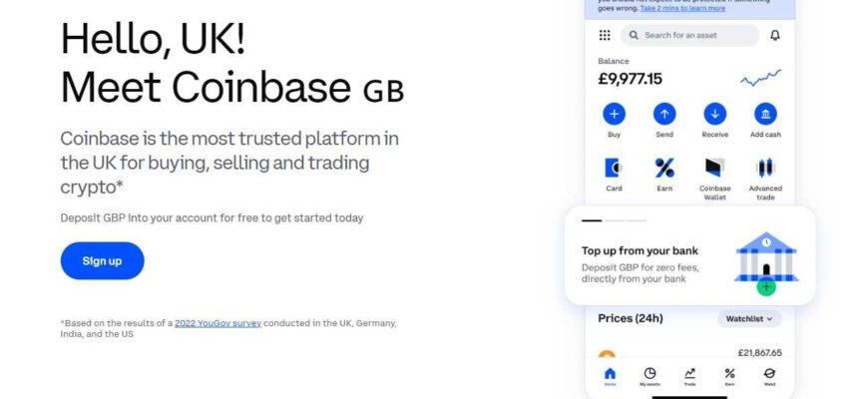The width and height of the screenshot is (868, 399).
Task: Tap the Send arrow icon
Action: pyautogui.click(x=664, y=114)
